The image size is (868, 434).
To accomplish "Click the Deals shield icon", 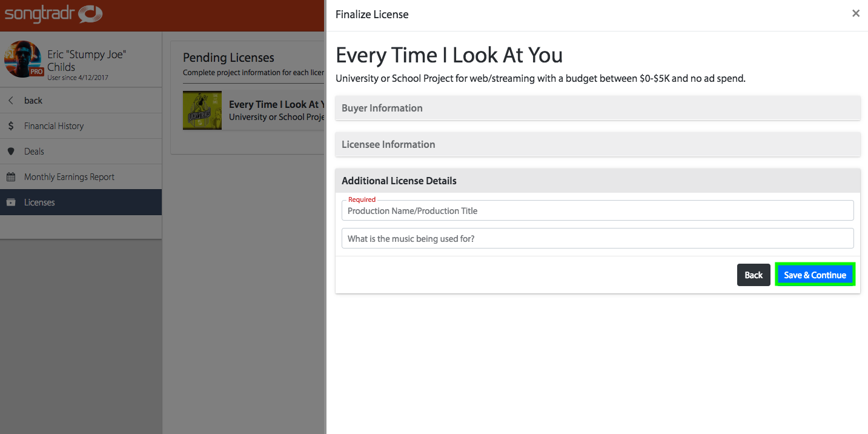I will [x=11, y=152].
